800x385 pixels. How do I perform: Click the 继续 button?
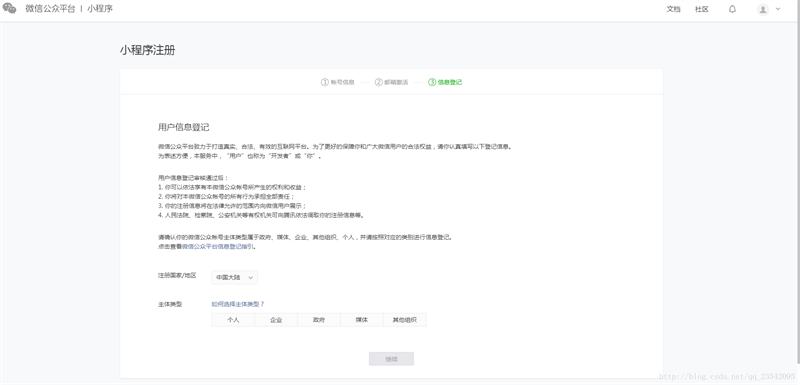point(391,359)
